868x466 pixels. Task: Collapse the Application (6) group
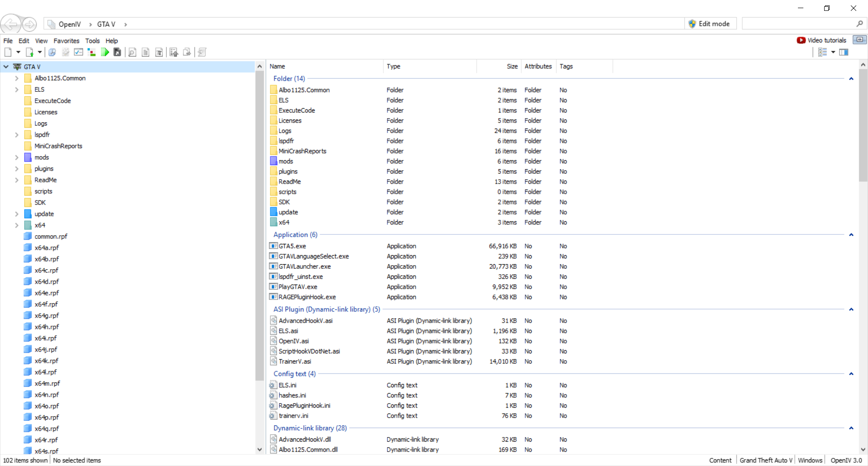tap(851, 235)
